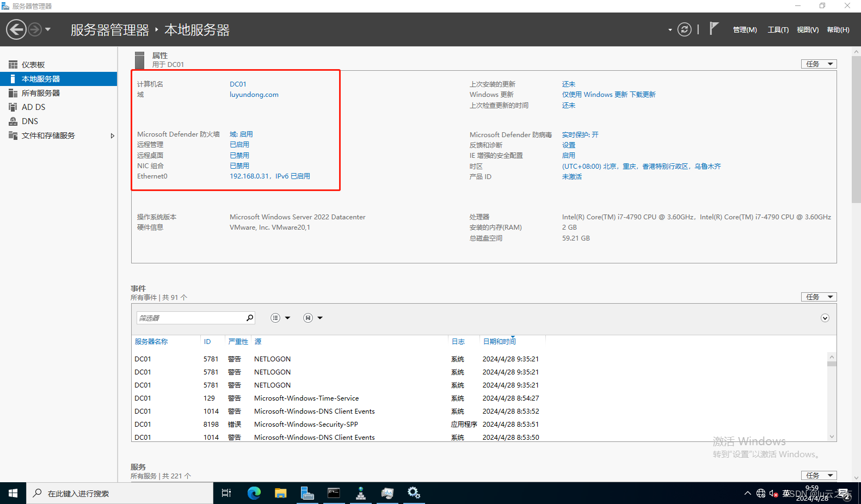Click the 仪表板 sidebar icon

13,65
